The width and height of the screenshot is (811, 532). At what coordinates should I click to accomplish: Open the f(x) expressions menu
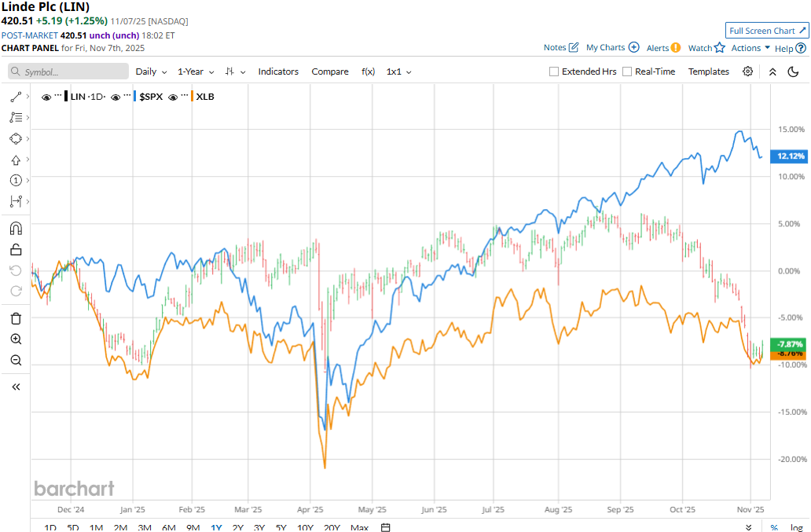pos(368,72)
